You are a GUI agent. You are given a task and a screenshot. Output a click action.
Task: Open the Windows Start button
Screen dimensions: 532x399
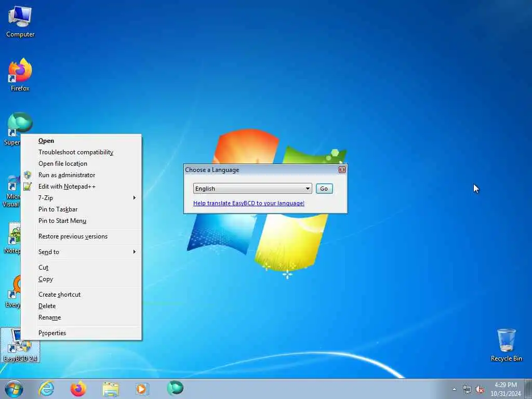point(14,389)
